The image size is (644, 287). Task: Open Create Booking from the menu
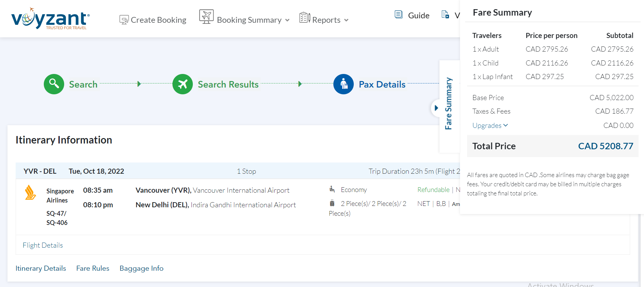point(158,20)
